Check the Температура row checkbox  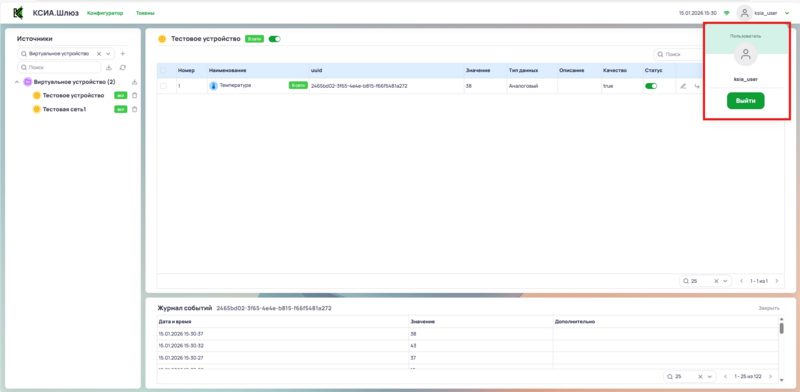[x=163, y=86]
